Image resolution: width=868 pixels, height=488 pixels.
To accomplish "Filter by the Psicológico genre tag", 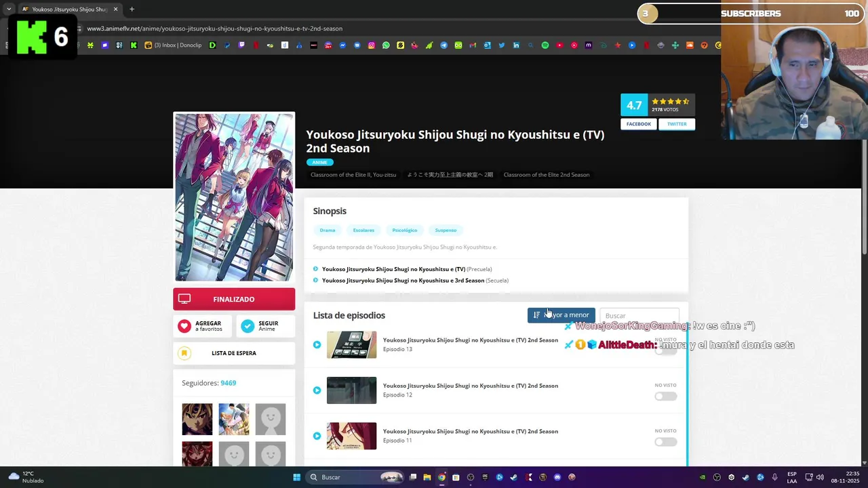I will pyautogui.click(x=405, y=230).
